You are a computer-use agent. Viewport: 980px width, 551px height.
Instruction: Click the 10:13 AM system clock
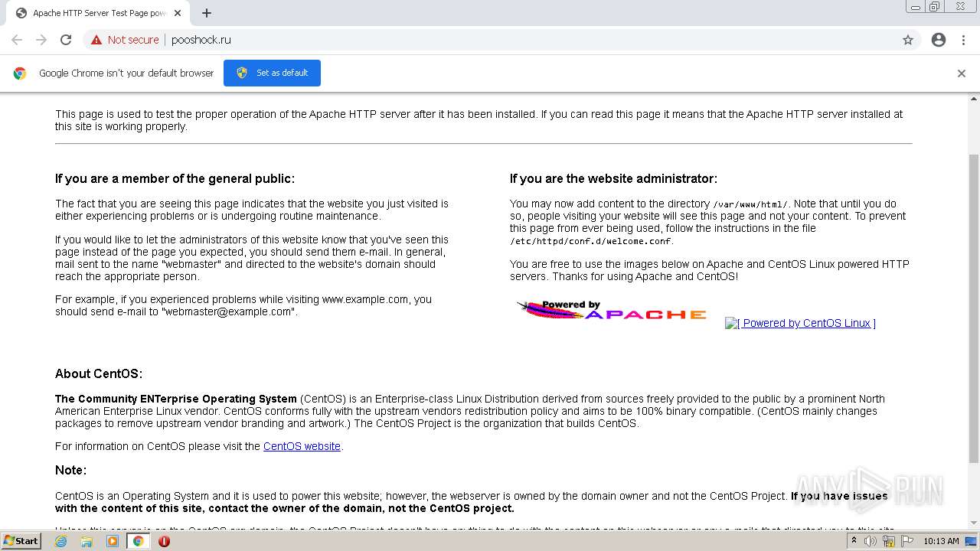941,541
